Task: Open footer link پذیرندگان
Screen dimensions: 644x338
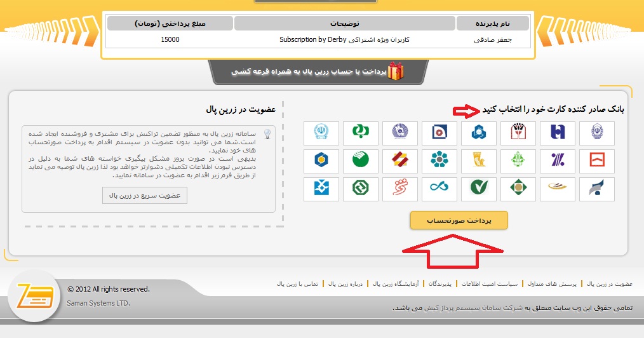Action: (440, 284)
